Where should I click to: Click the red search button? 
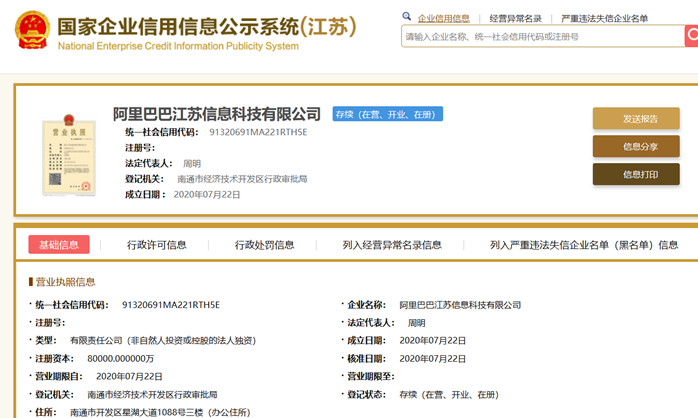tap(691, 36)
